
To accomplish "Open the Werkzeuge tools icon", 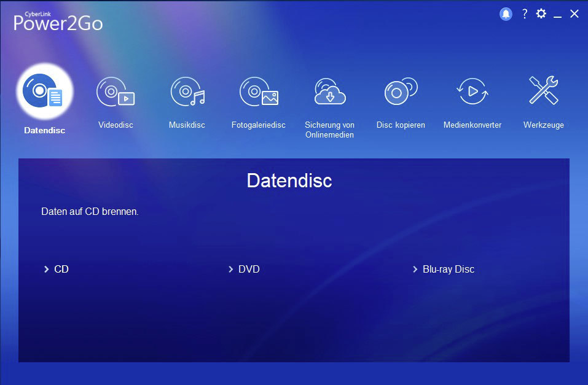I will (543, 90).
